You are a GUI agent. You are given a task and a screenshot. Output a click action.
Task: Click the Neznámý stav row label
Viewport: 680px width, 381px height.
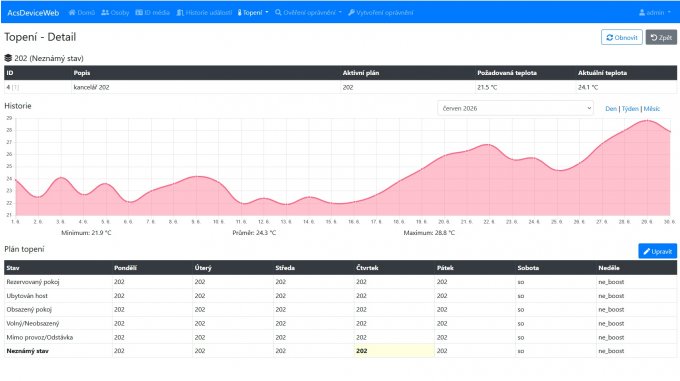point(27,351)
